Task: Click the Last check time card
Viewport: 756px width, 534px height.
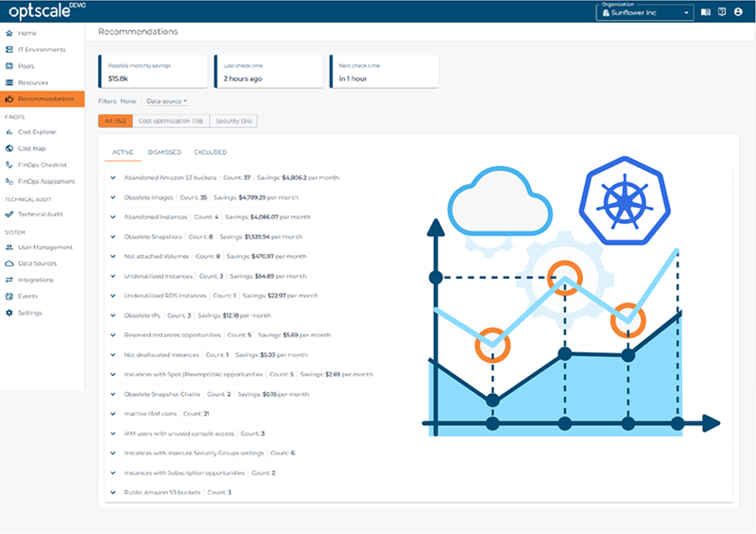Action: pyautogui.click(x=269, y=71)
